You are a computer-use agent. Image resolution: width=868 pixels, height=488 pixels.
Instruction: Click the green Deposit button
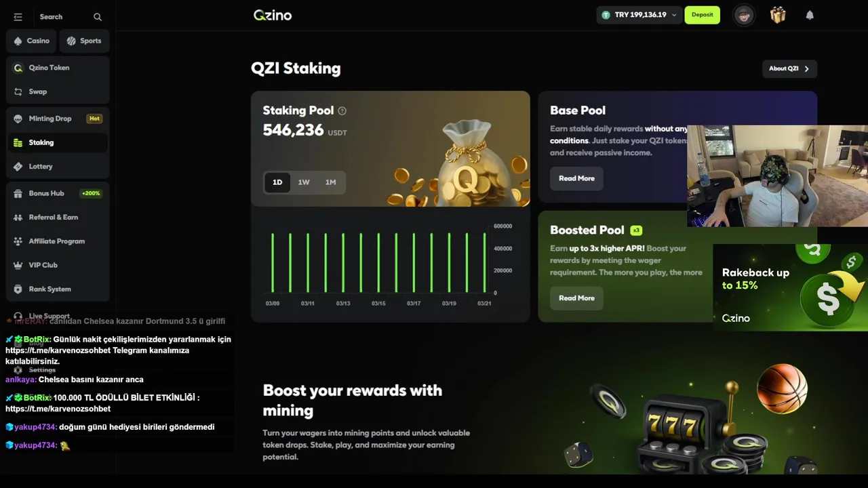point(702,15)
